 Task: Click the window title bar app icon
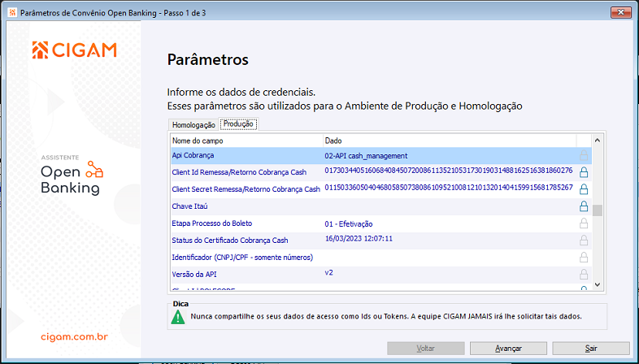click(13, 13)
